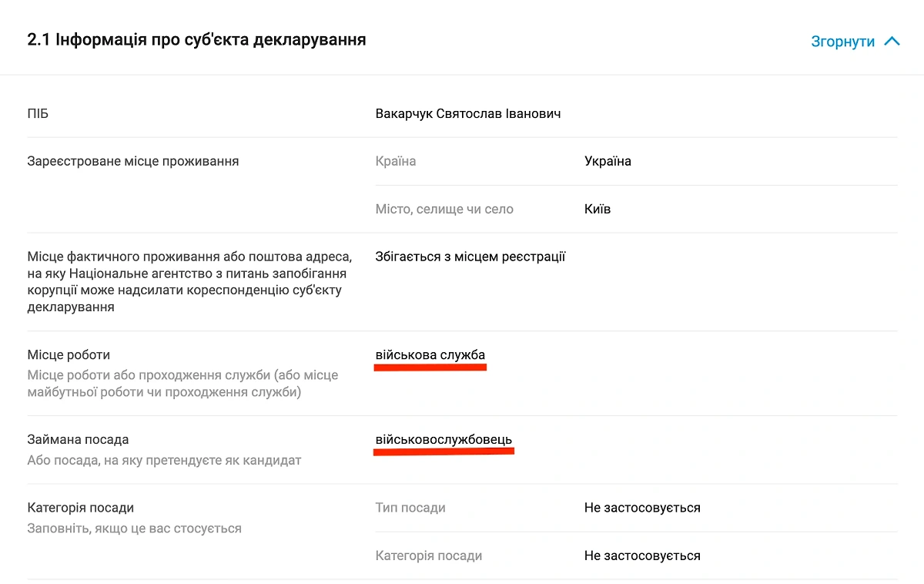Click the underlined value військова служба
Image resolution: width=924 pixels, height=584 pixels.
click(x=430, y=356)
